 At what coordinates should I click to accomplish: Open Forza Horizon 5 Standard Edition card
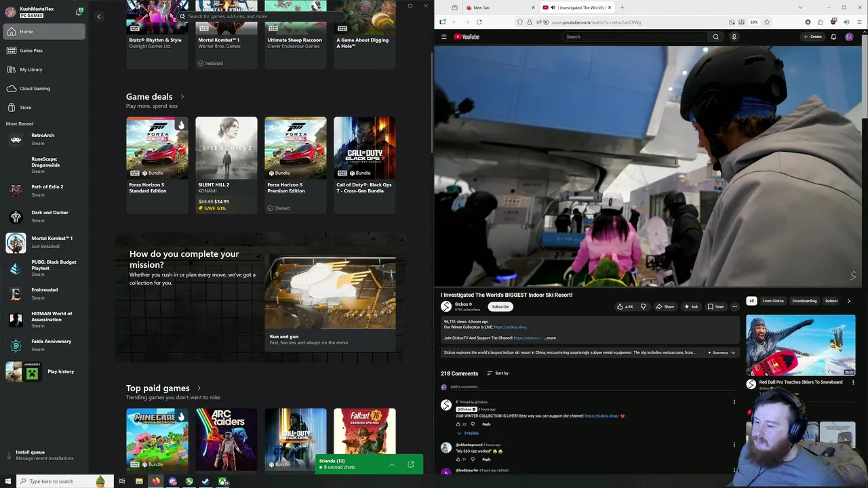[x=157, y=165]
